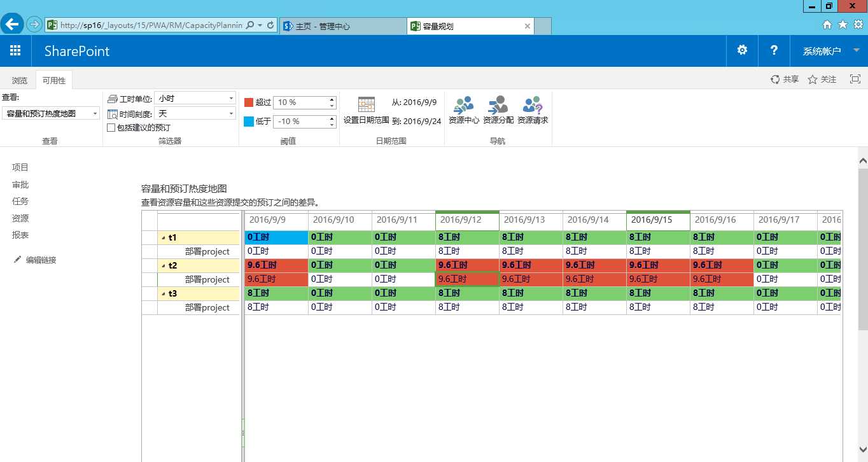This screenshot has width=868, height=462.
Task: Click the 编辑链接 pencil icon
Action: (17, 260)
